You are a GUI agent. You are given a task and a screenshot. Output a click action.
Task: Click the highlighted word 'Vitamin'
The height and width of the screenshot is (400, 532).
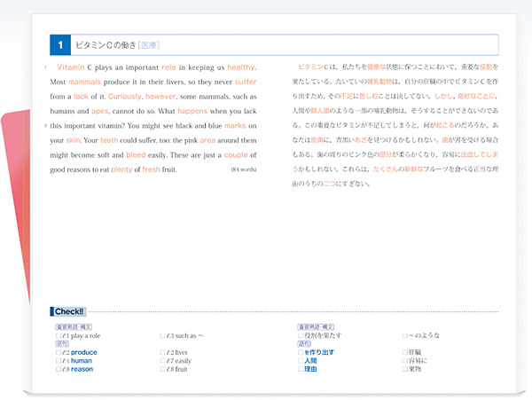(71, 67)
